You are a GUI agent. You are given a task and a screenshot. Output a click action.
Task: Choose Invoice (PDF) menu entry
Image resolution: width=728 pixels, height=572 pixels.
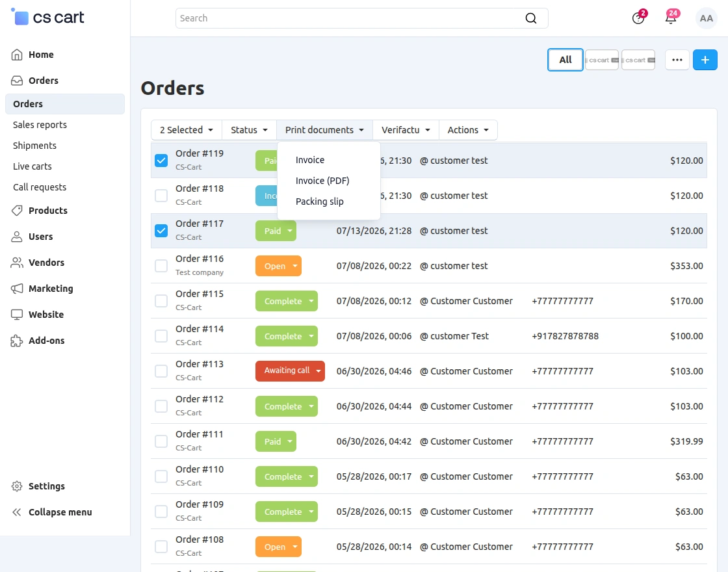pos(322,181)
